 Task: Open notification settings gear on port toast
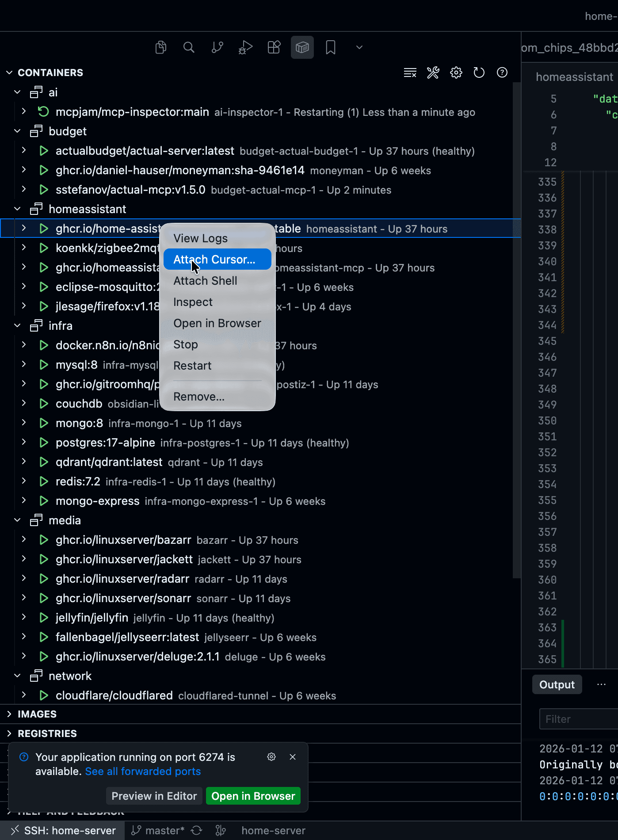click(271, 757)
